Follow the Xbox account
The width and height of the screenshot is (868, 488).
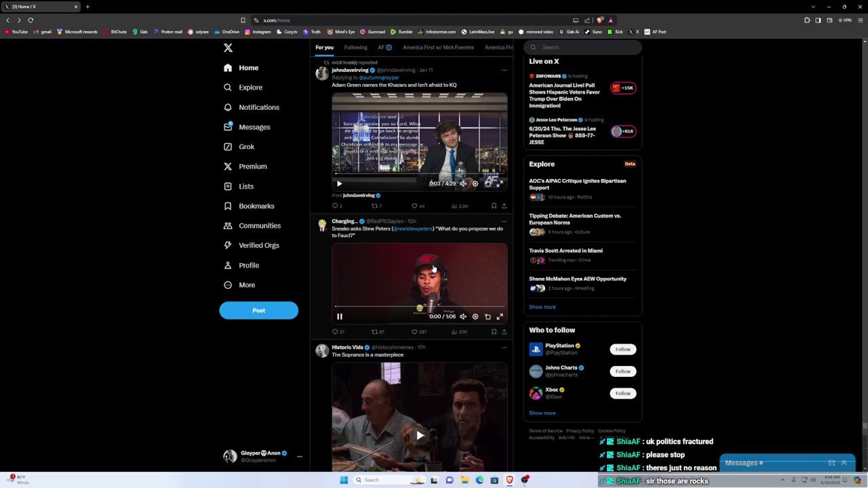click(623, 393)
